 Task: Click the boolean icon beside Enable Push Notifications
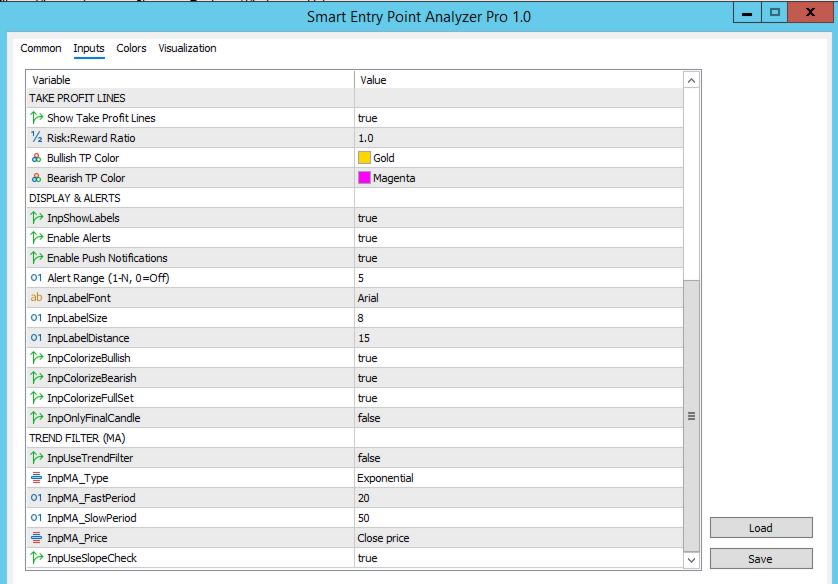pos(36,258)
